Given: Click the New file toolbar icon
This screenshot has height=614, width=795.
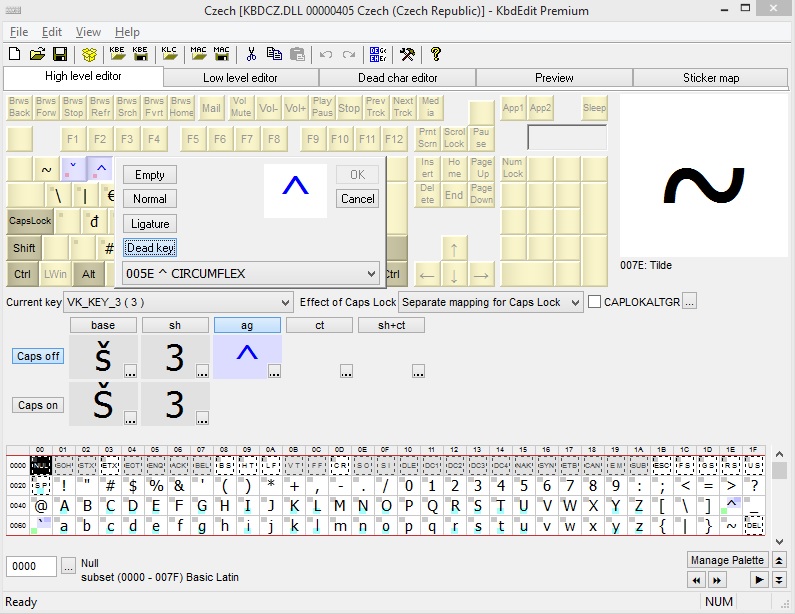Looking at the screenshot, I should click(x=15, y=54).
